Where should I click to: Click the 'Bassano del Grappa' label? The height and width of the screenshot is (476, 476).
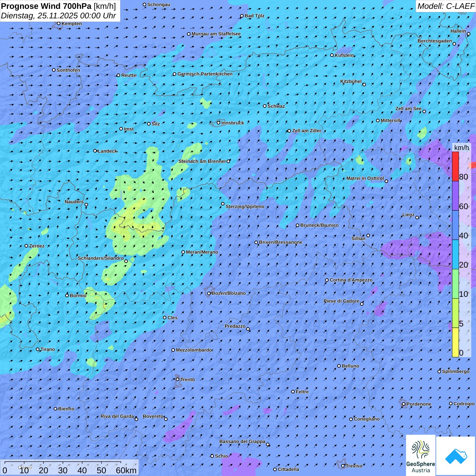[x=242, y=441]
